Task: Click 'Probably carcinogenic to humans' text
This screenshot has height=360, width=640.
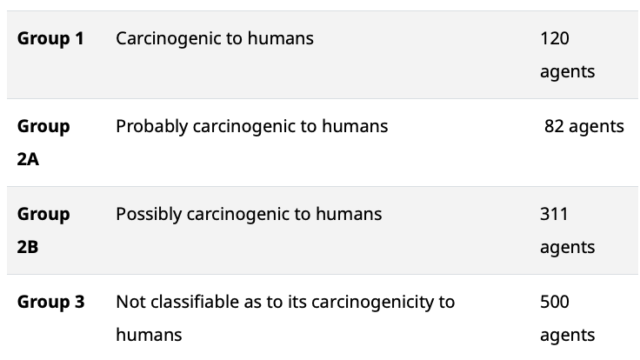Action: coord(252,127)
